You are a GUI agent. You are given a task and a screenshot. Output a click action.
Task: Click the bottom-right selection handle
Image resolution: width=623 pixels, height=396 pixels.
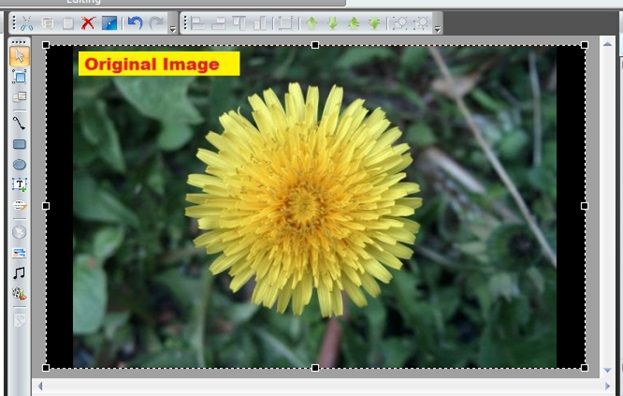pos(584,368)
